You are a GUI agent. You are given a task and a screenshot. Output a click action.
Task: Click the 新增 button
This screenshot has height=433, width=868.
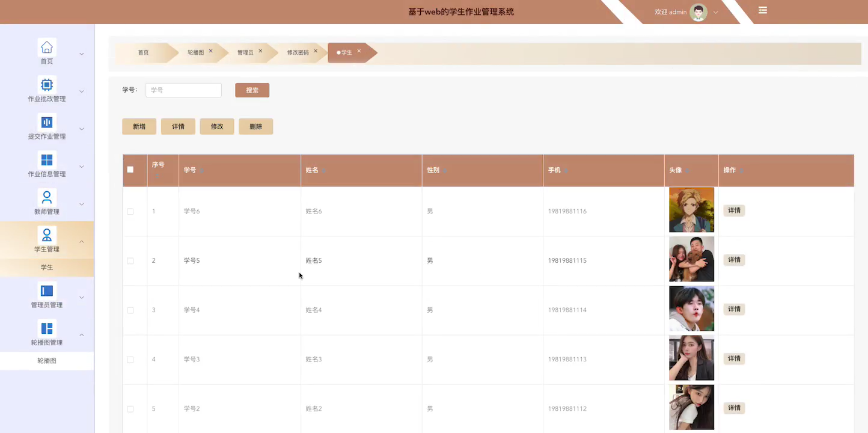point(139,126)
